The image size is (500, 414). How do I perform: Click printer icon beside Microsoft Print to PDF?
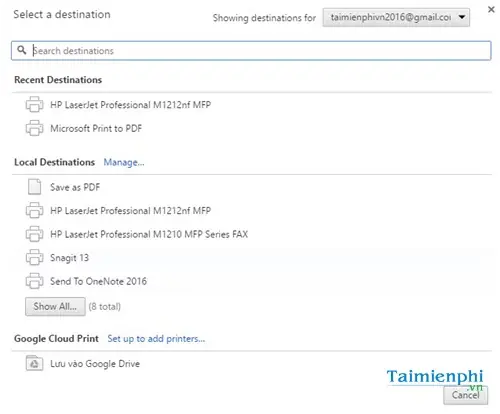click(x=34, y=128)
